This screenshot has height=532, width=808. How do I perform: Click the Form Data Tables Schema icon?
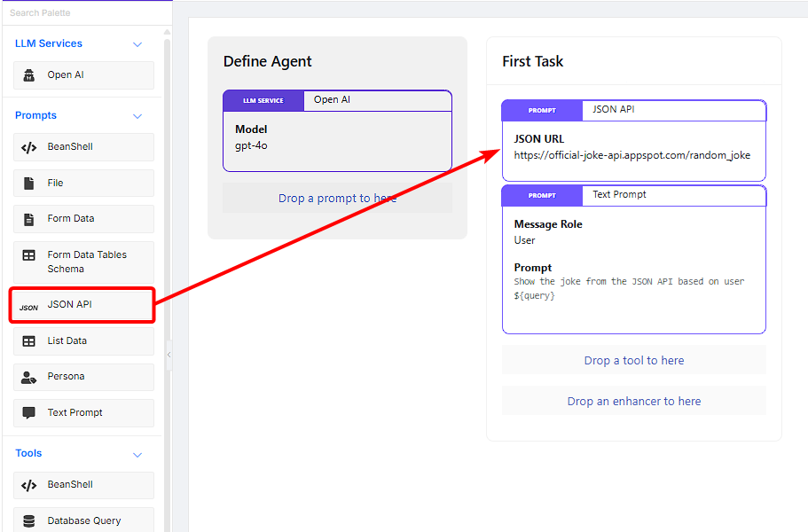point(29,255)
